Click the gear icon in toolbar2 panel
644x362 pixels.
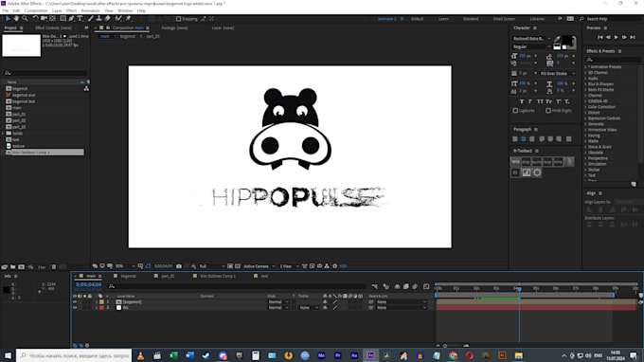(x=537, y=172)
